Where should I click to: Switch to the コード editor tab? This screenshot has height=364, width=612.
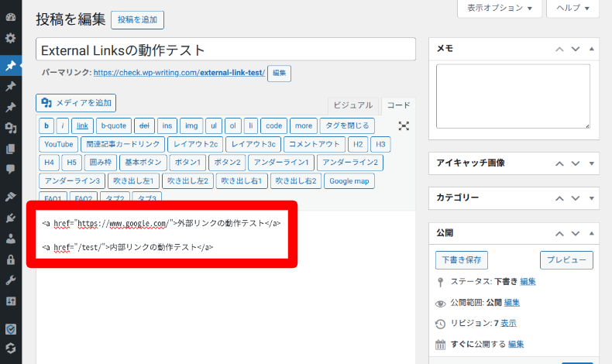398,105
